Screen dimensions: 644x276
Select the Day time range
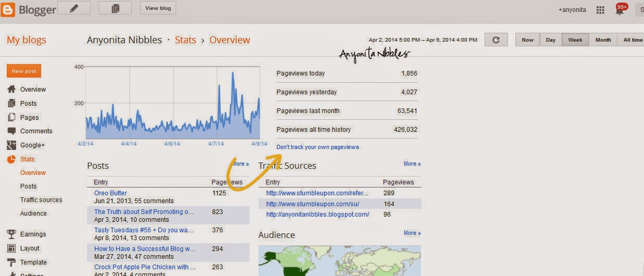click(x=551, y=40)
